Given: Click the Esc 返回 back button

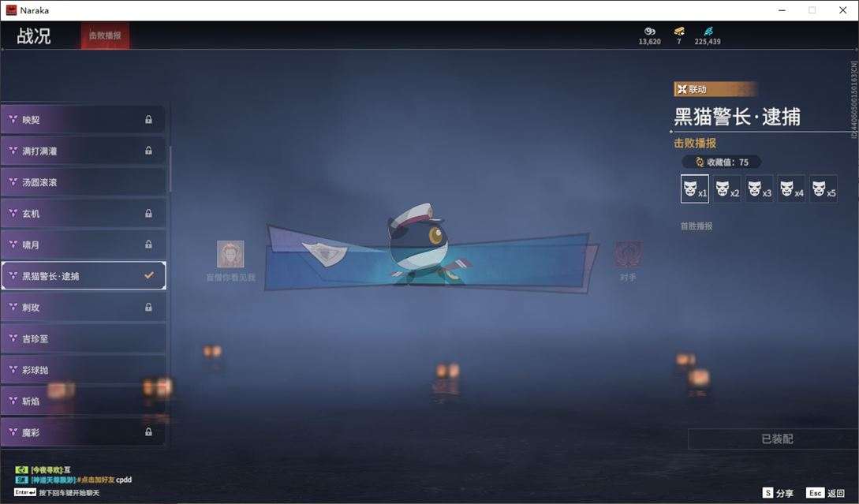Looking at the screenshot, I should click(826, 493).
